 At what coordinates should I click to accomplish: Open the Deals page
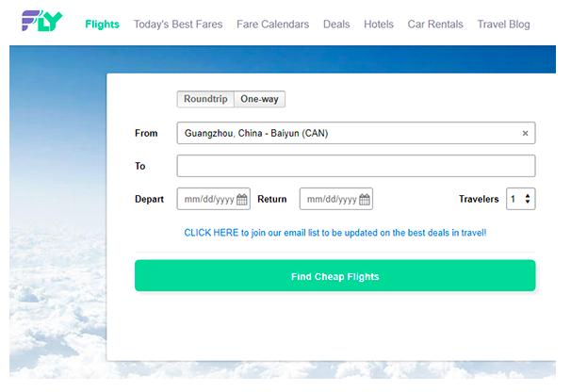[x=336, y=24]
